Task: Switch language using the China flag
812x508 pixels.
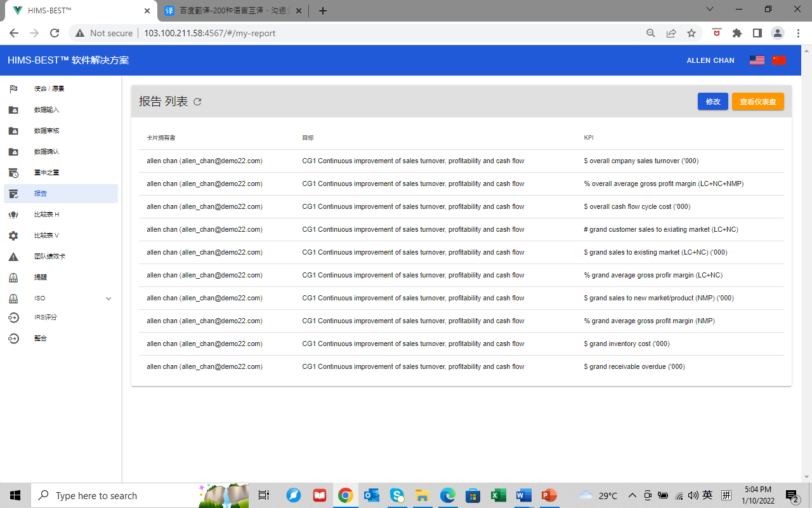Action: (x=779, y=60)
